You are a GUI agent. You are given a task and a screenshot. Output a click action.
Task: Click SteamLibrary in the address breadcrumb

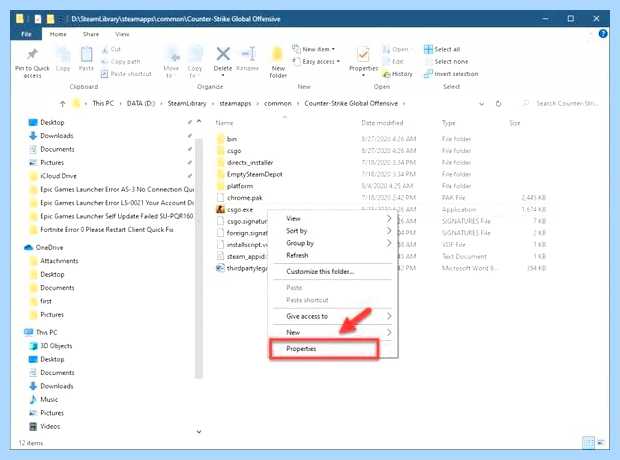pyautogui.click(x=187, y=104)
